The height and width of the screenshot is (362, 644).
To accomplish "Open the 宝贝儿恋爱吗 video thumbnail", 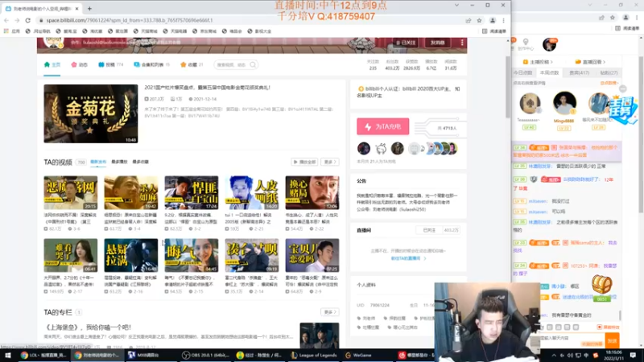I will (312, 255).
